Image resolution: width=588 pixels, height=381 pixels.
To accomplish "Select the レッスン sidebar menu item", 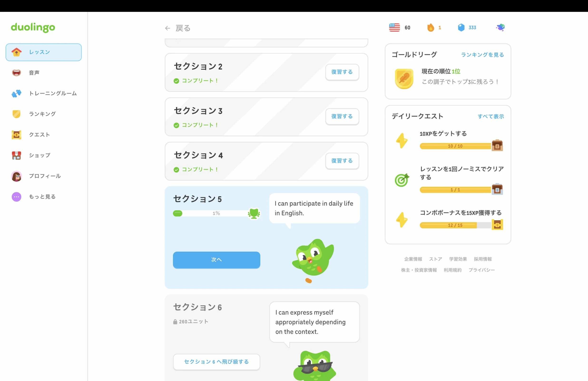I will 44,52.
